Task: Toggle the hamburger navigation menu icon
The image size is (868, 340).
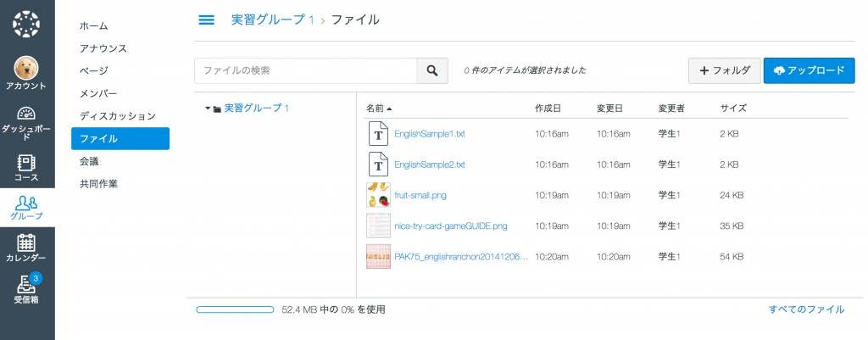Action: coord(207,20)
